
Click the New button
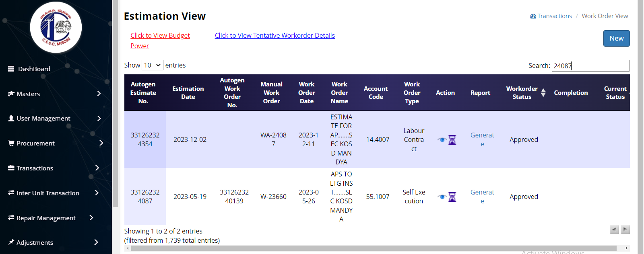click(616, 38)
